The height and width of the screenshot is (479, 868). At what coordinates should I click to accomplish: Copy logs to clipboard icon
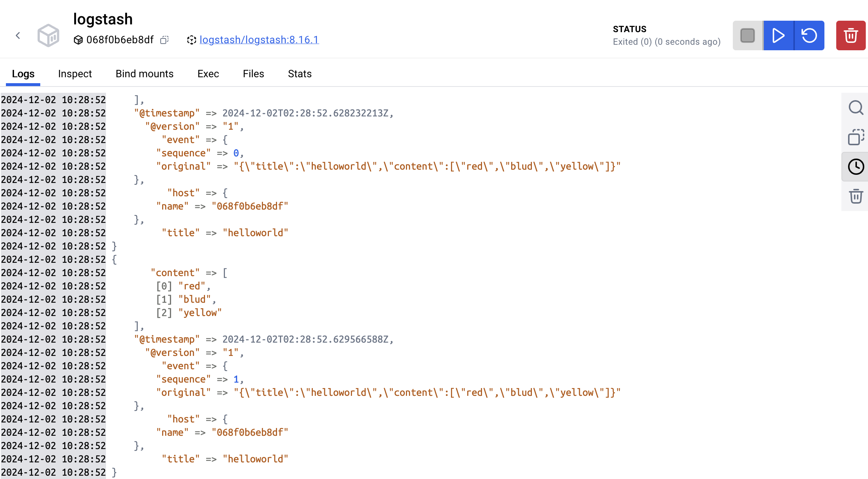click(x=855, y=137)
